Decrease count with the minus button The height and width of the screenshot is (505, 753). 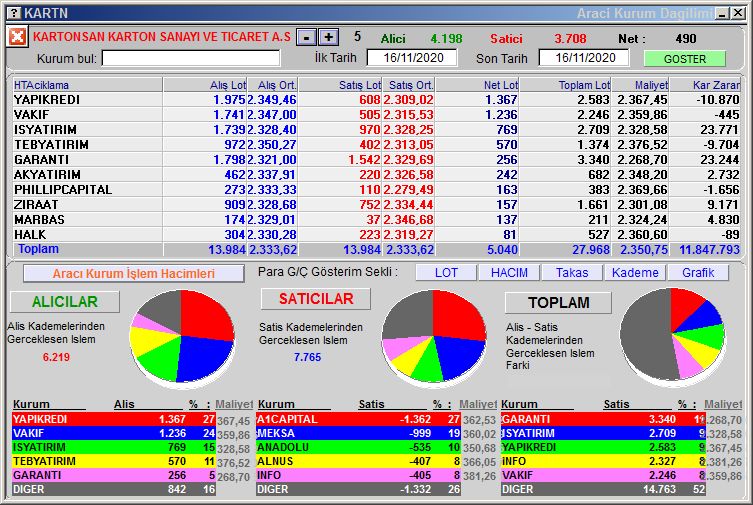click(x=306, y=37)
